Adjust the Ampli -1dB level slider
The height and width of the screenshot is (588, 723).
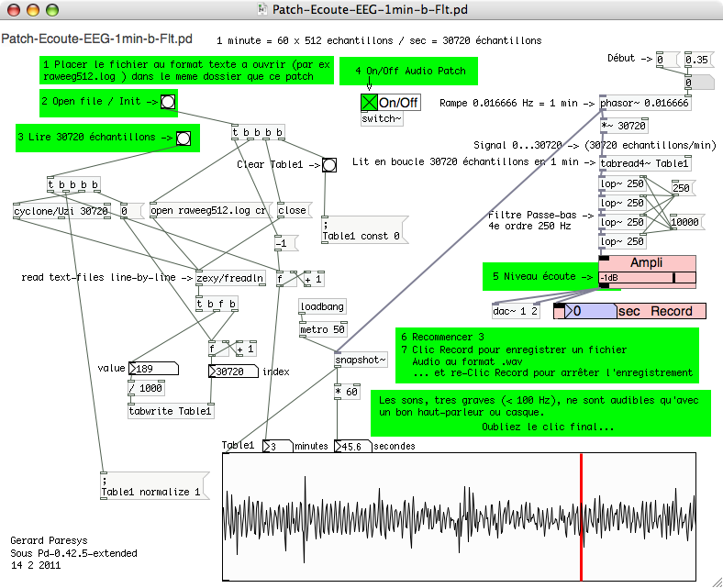648,278
